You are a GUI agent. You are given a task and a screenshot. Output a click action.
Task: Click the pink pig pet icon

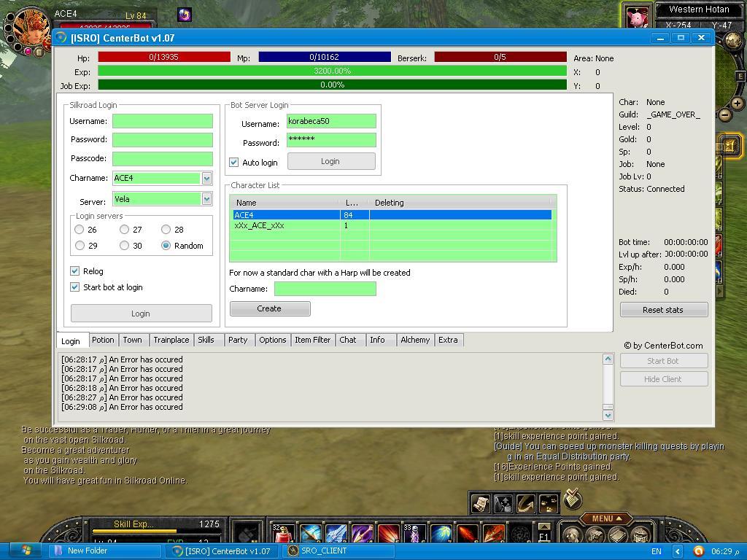(637, 17)
